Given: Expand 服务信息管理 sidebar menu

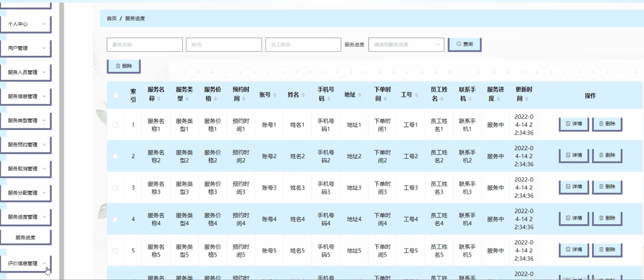Looking at the screenshot, I should point(25,97).
